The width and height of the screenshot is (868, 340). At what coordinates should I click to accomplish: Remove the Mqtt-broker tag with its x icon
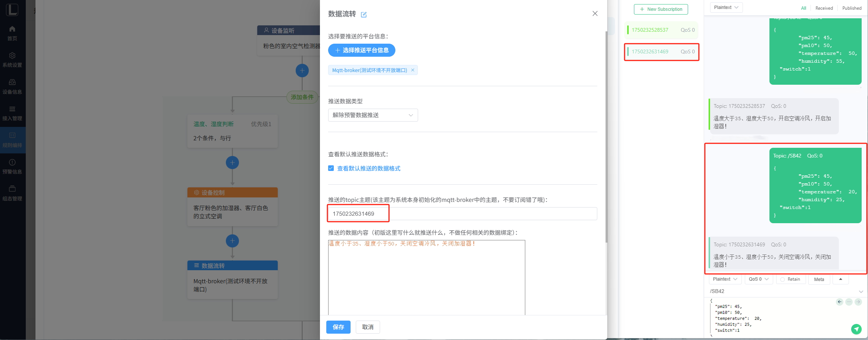413,70
